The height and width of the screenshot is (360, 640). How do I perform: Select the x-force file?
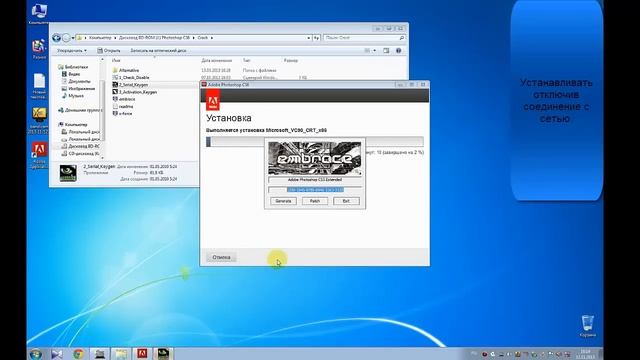click(122, 113)
